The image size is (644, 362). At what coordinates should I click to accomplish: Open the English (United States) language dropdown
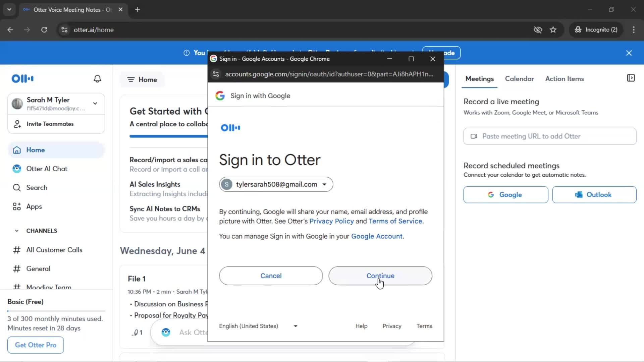[258, 326]
